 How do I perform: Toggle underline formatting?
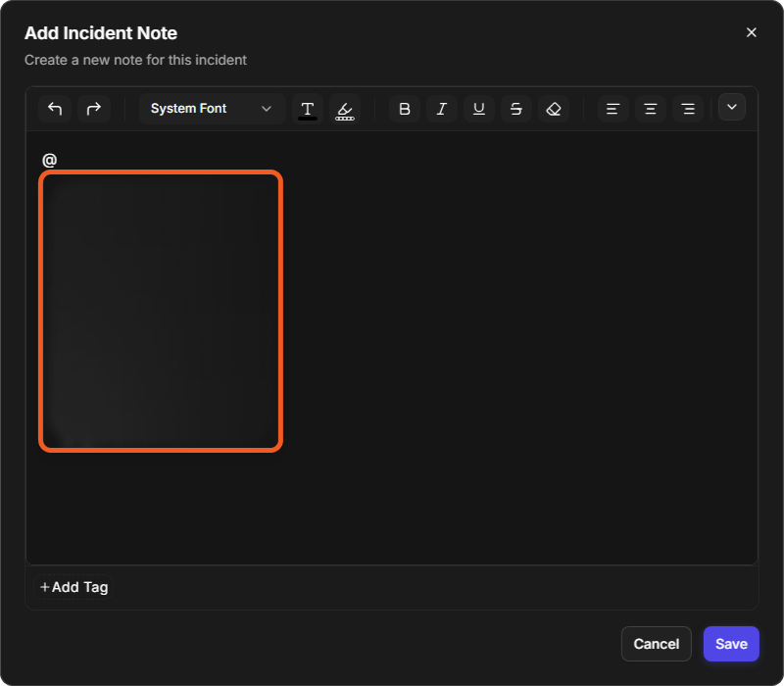pyautogui.click(x=479, y=109)
